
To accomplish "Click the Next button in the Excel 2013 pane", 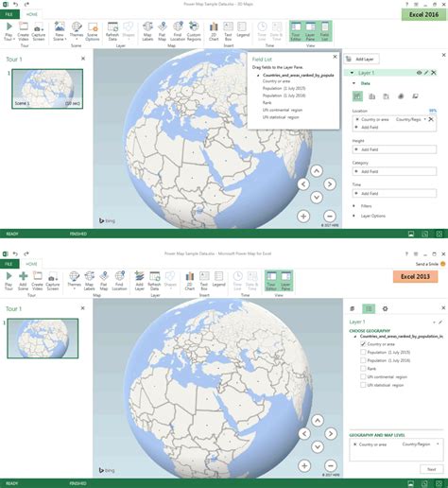I will click(x=431, y=469).
